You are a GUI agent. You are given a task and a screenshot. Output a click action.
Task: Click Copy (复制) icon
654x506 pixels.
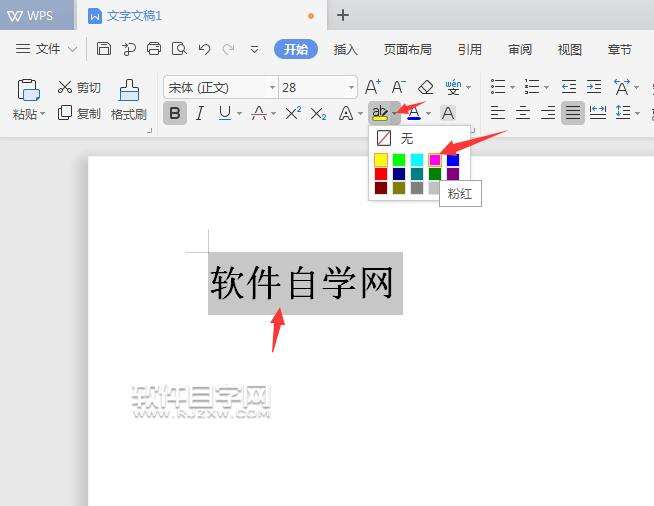point(65,113)
